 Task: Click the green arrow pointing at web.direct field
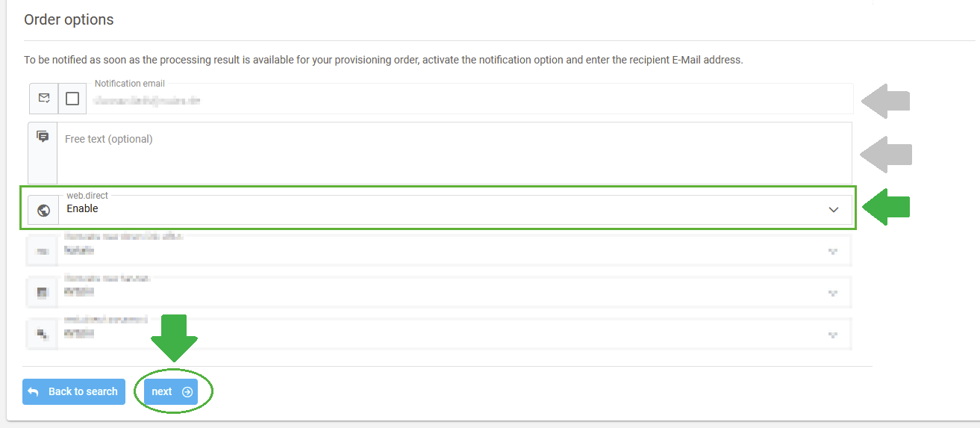(x=886, y=207)
